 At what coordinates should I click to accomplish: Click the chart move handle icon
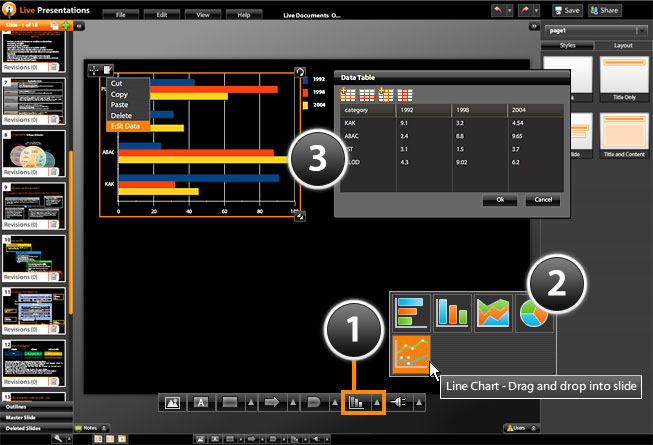(94, 70)
